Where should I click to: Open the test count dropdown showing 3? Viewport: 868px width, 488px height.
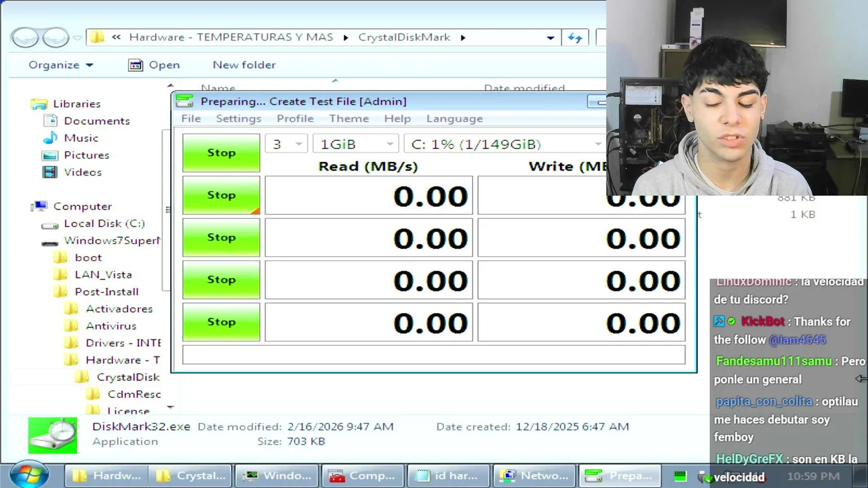pyautogui.click(x=286, y=144)
